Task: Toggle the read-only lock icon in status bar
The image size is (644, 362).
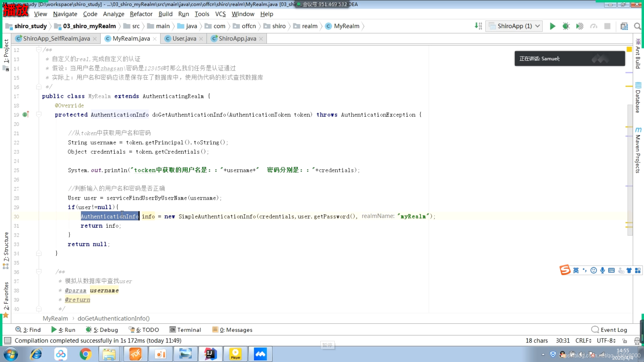Action: [x=625, y=341]
